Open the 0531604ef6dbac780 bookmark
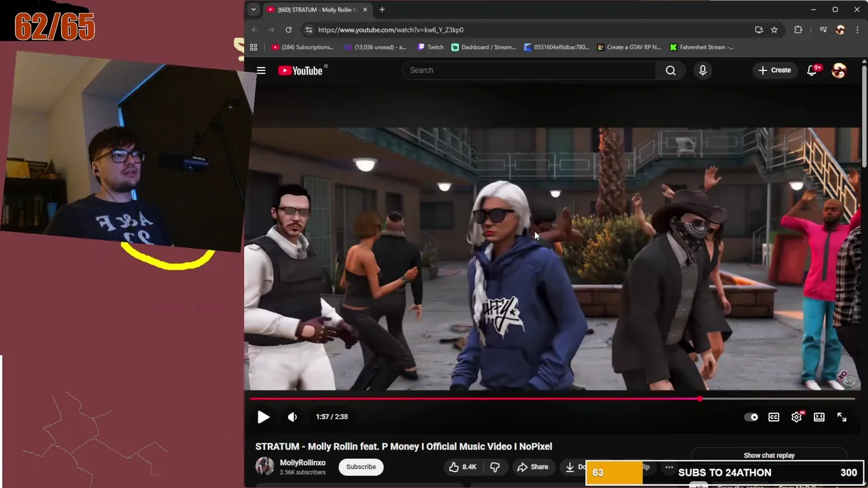Image resolution: width=868 pixels, height=488 pixels. click(557, 47)
